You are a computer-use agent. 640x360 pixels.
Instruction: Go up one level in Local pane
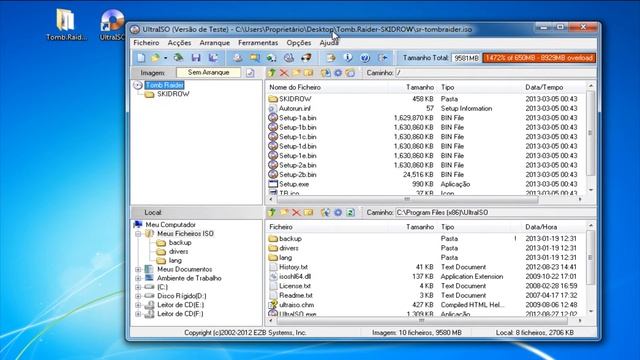(272, 212)
